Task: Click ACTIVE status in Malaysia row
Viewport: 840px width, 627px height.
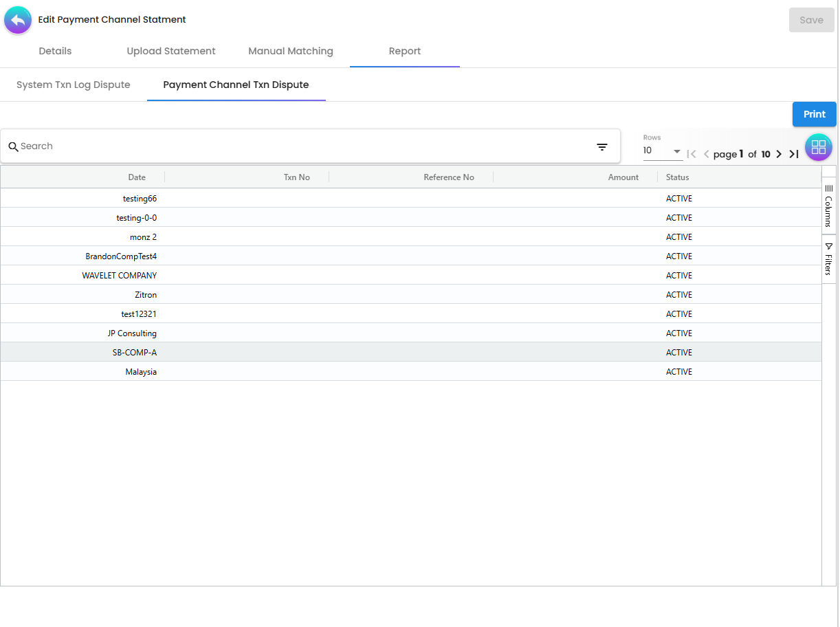Action: tap(679, 372)
